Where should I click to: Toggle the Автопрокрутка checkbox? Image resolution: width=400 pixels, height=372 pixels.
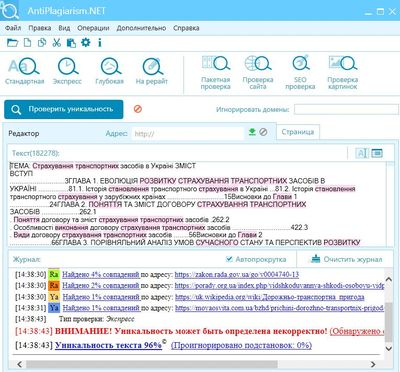pyautogui.click(x=229, y=259)
